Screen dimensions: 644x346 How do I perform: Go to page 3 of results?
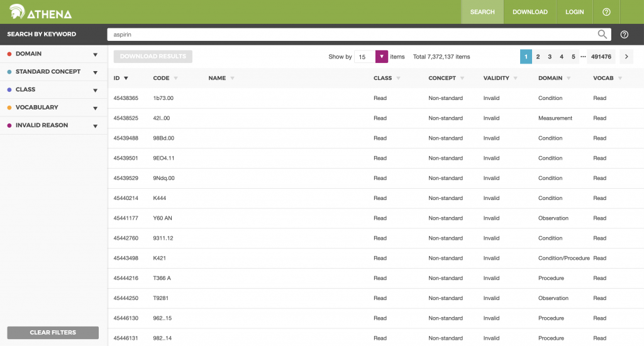(550, 57)
